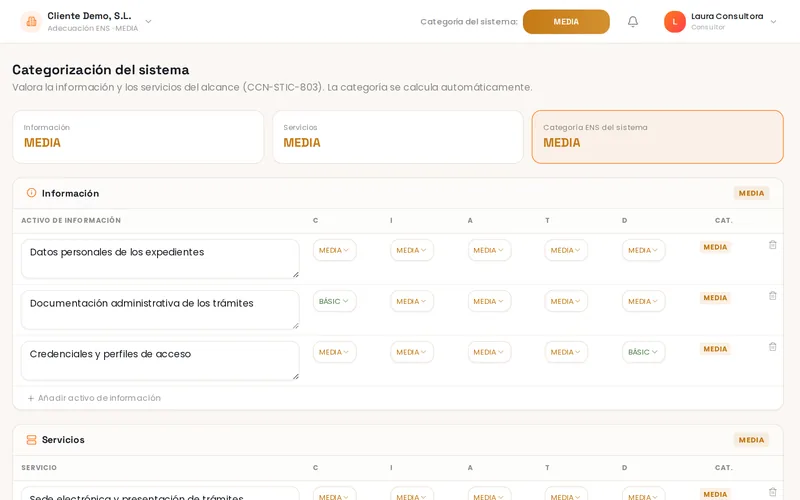800x500 pixels.
Task: Click the MEDIA system category button in header
Action: click(566, 22)
